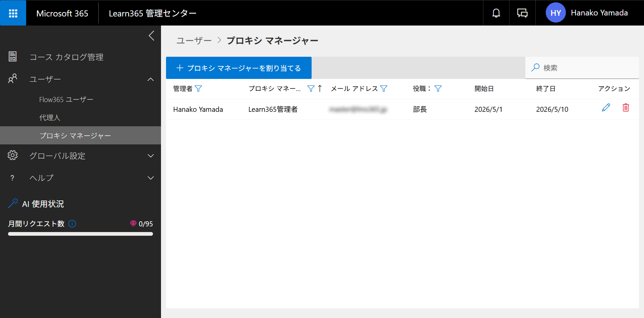Click the 部長 role cell

(420, 109)
